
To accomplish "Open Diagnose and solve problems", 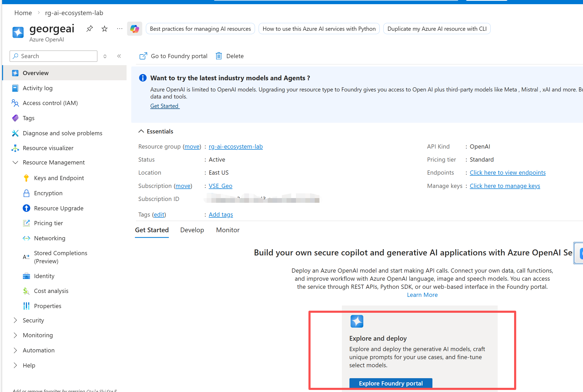I will [x=62, y=133].
